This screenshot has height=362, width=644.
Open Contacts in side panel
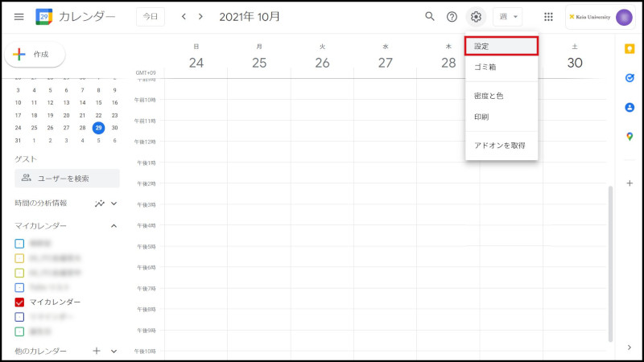[x=630, y=107]
